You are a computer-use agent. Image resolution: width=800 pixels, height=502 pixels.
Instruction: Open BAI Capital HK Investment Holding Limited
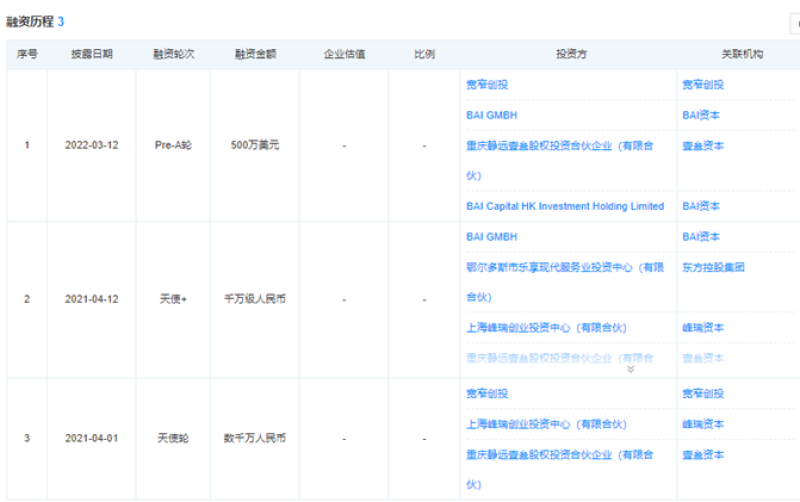[x=565, y=206]
